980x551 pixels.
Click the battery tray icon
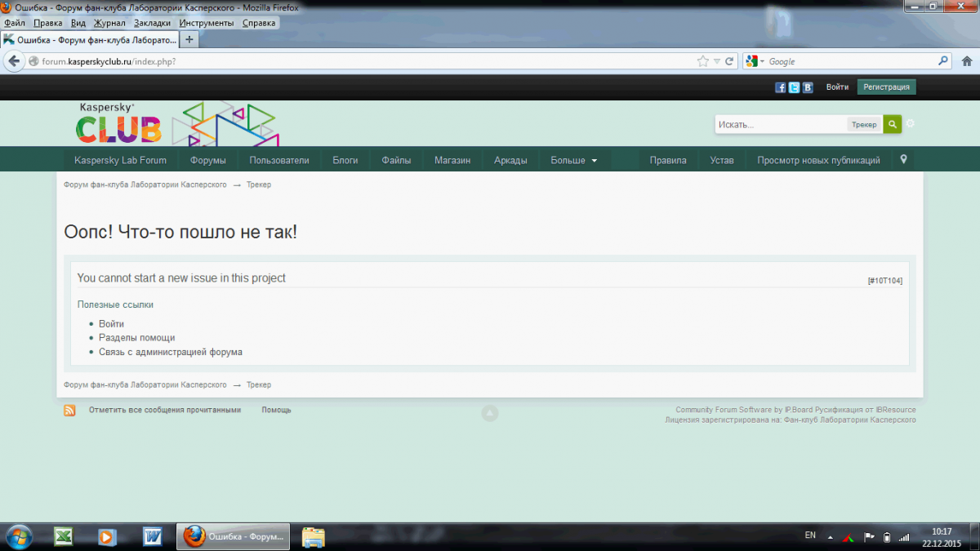pos(887,537)
